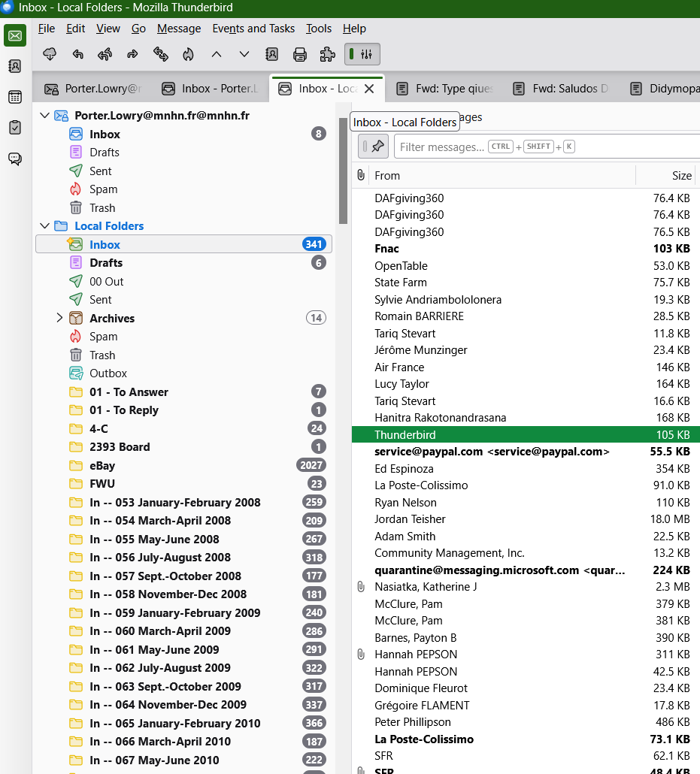Open the Mail space in the sidebar
700x774 pixels.
tap(15, 35)
